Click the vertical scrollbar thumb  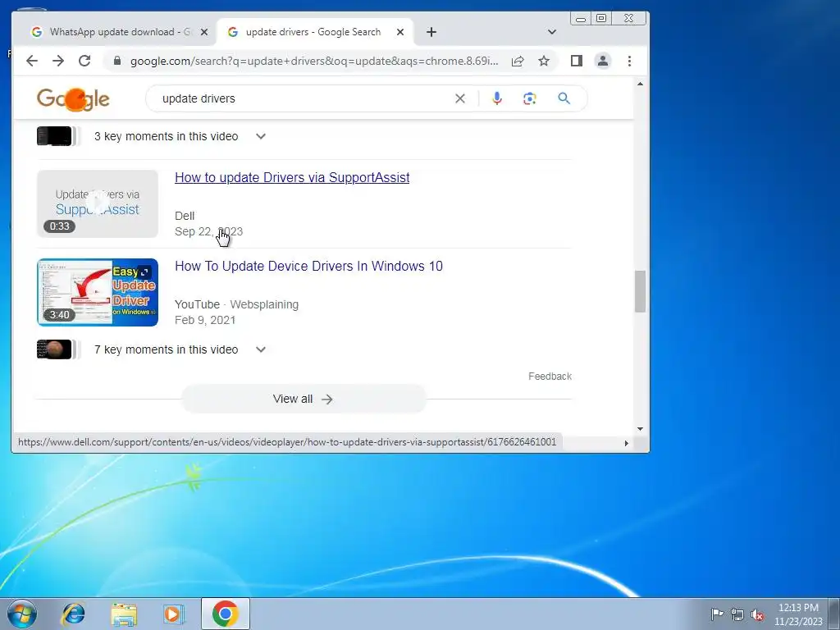click(640, 291)
